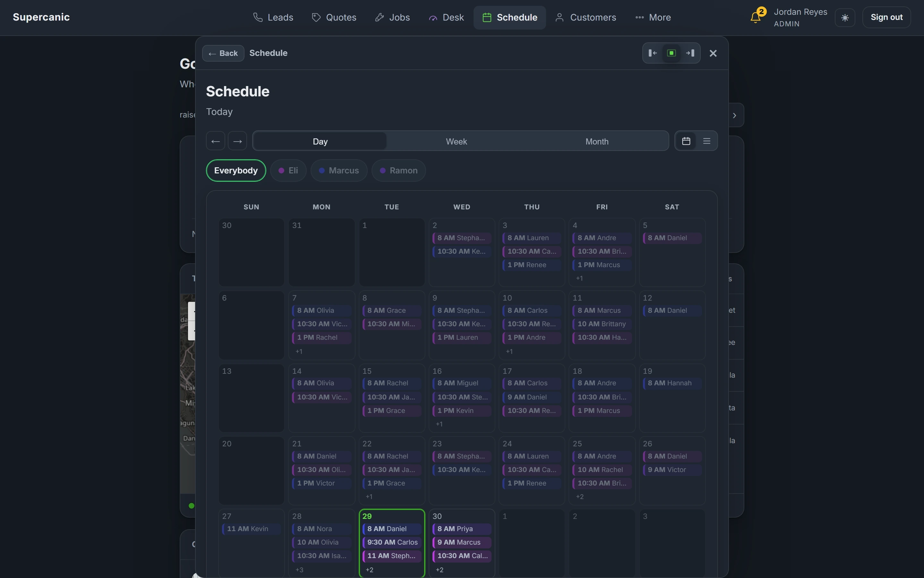Open the 9 AM Victor appointment
The width and height of the screenshot is (924, 578).
pyautogui.click(x=672, y=470)
